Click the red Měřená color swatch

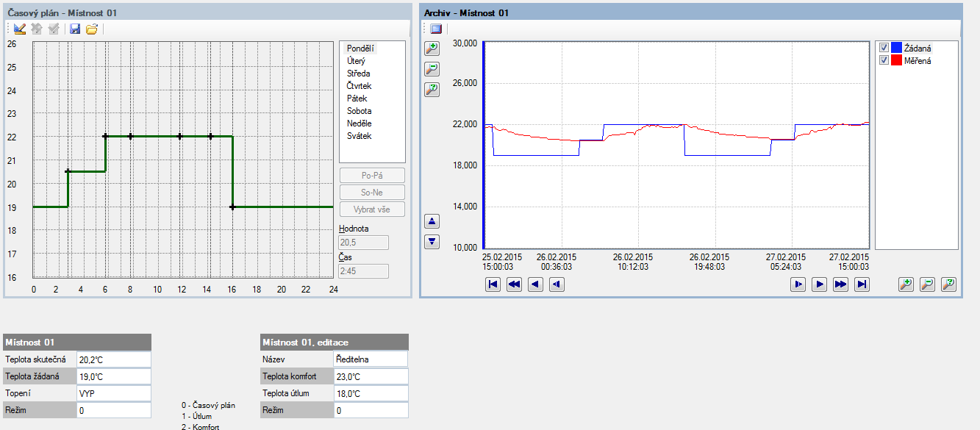(x=896, y=60)
